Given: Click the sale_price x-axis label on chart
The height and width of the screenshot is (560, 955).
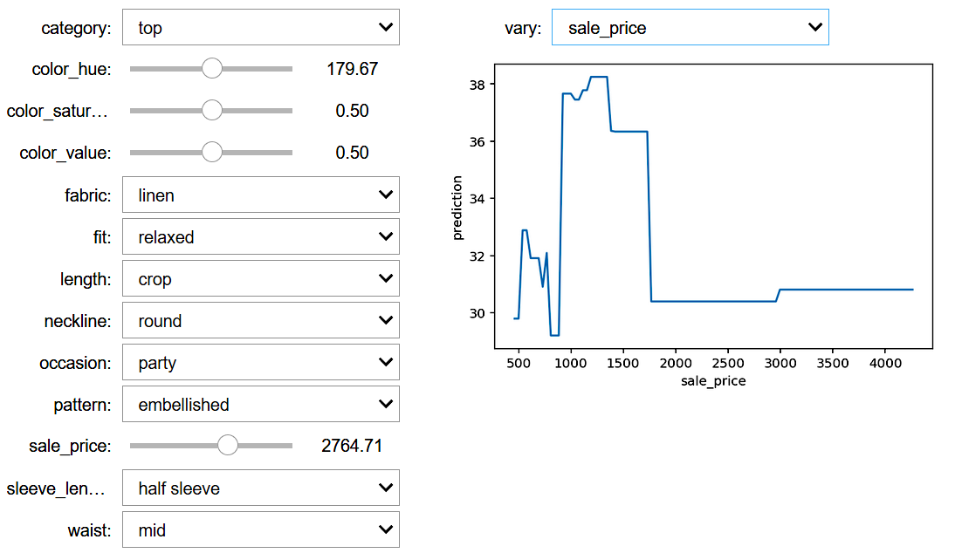Looking at the screenshot, I should coord(713,381).
